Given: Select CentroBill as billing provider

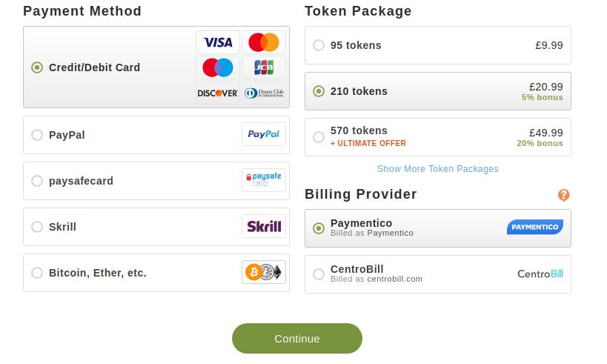Looking at the screenshot, I should pos(319,274).
